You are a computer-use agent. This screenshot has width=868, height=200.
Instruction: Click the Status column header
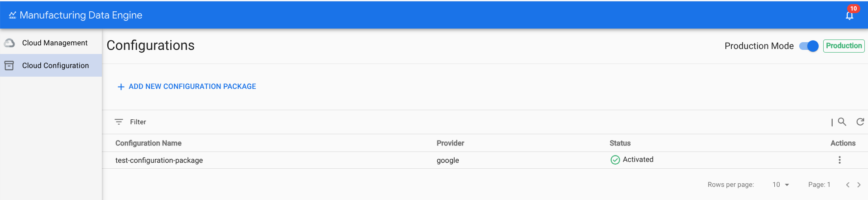tap(620, 143)
